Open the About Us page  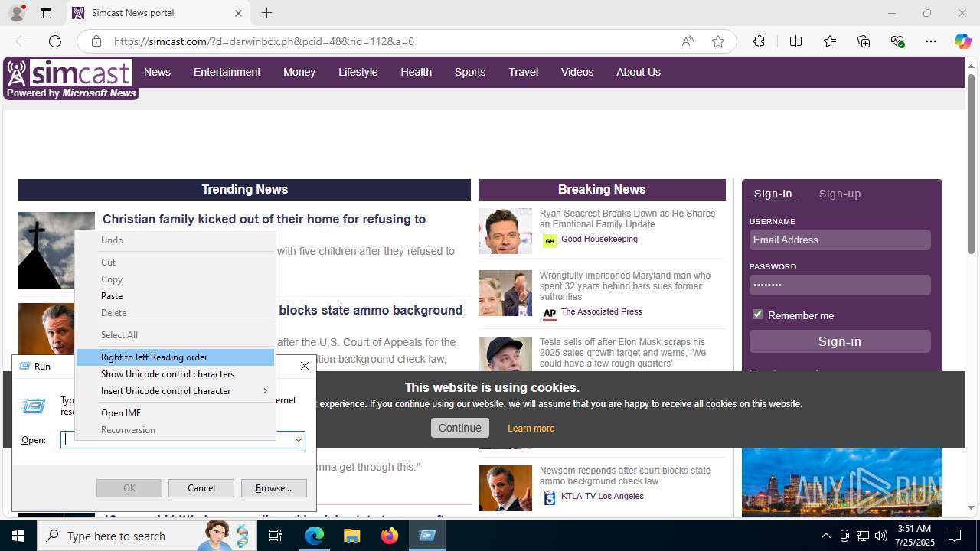tap(639, 72)
